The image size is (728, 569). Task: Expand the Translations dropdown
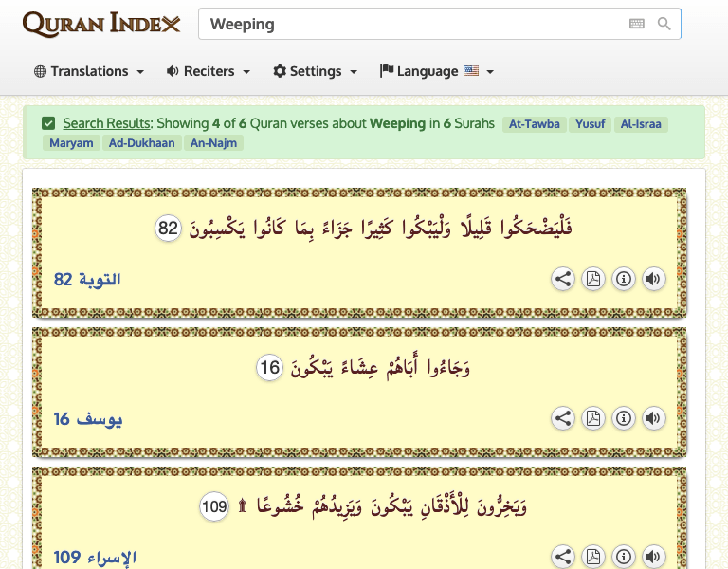(89, 71)
